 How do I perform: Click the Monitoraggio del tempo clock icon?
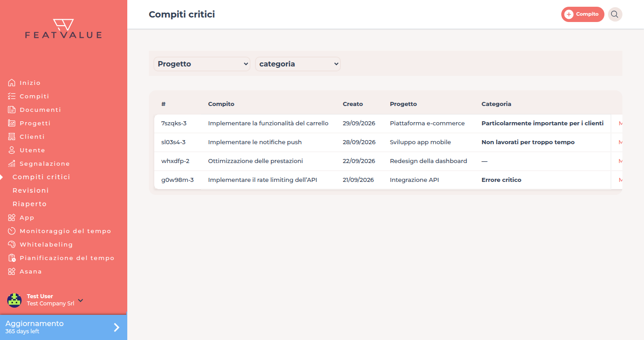12,231
